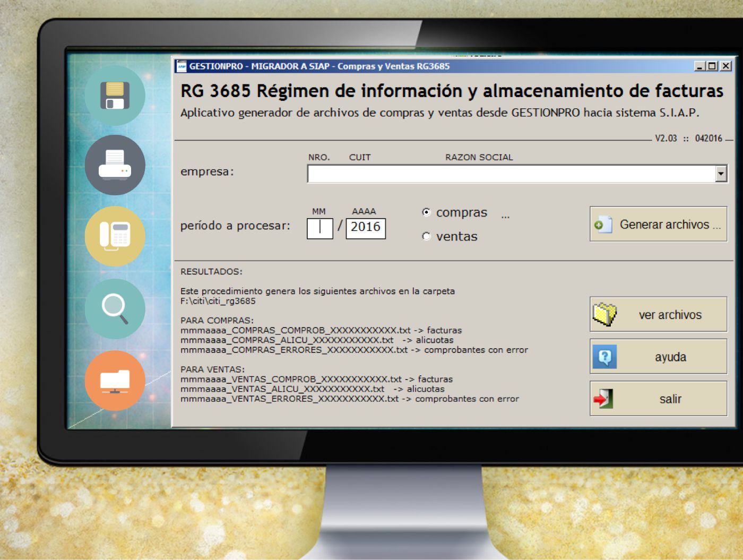
Task: Click the AAAA year field showing 2016
Action: coord(366,228)
